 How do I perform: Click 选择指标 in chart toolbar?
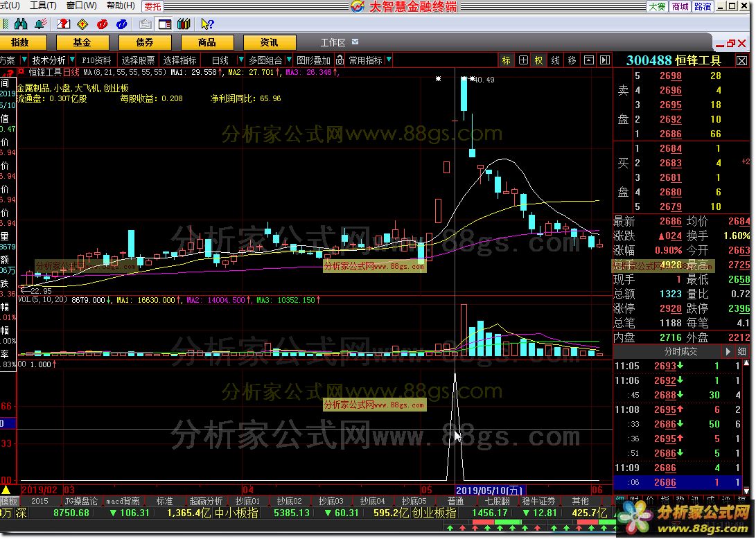pyautogui.click(x=180, y=60)
